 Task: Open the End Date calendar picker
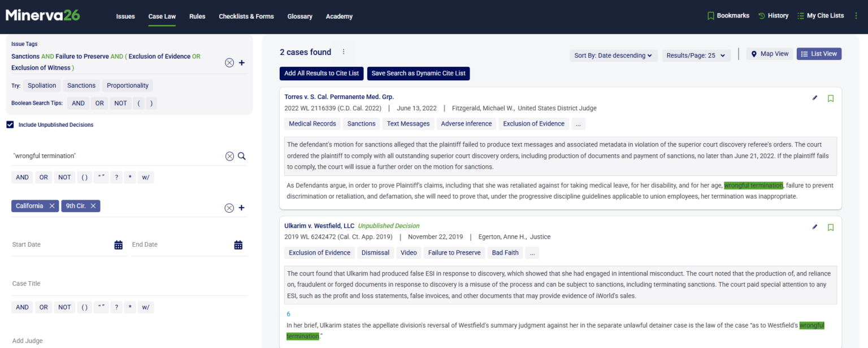(238, 244)
